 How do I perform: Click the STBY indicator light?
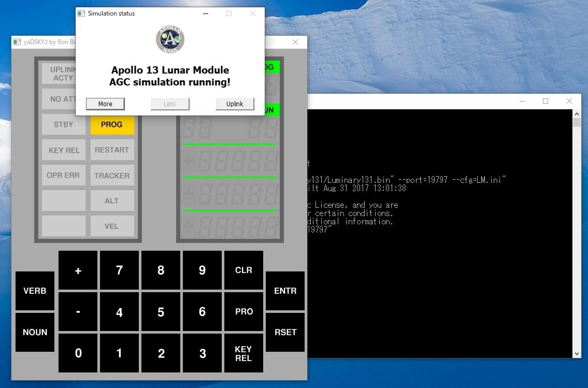coord(63,125)
